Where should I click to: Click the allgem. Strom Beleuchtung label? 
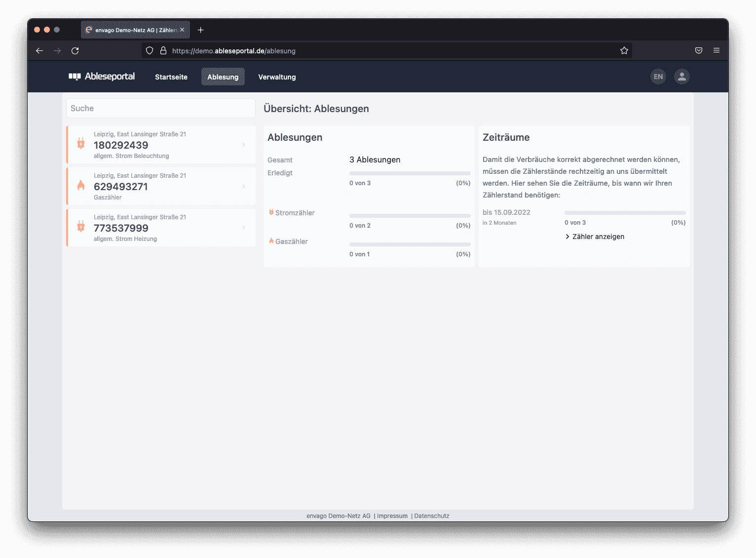point(131,156)
